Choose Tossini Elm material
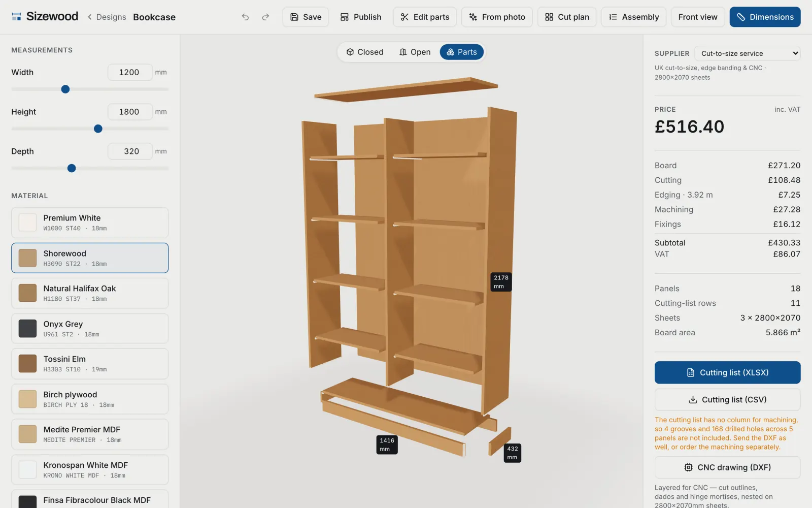Image resolution: width=812 pixels, height=508 pixels. point(90,364)
